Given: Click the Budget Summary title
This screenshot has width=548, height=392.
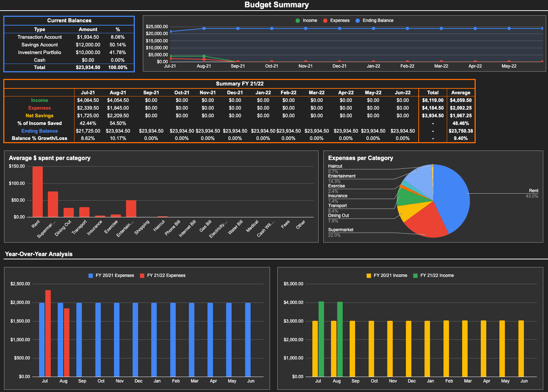Looking at the screenshot, I should coord(277,5).
